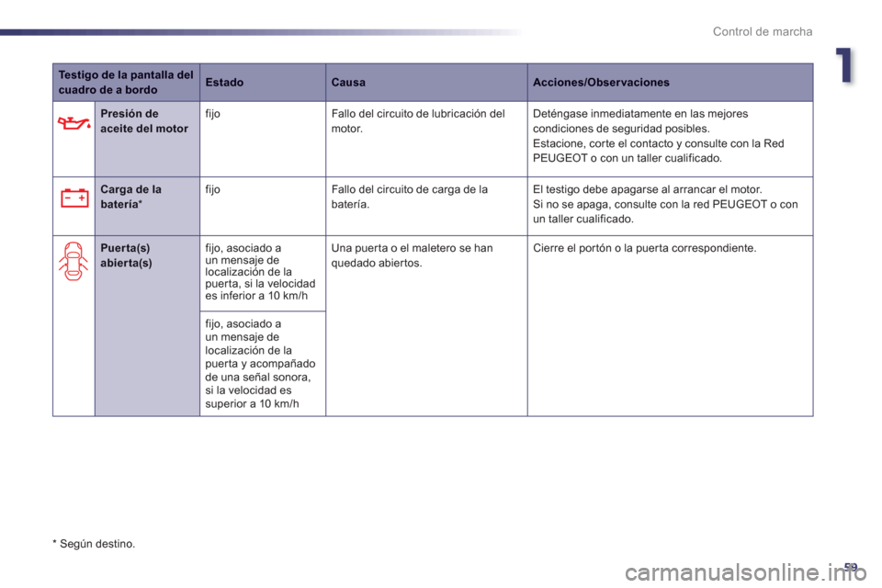The width and height of the screenshot is (882, 588).
Task: Click the Carga de la batería label
Action: pos(131,197)
